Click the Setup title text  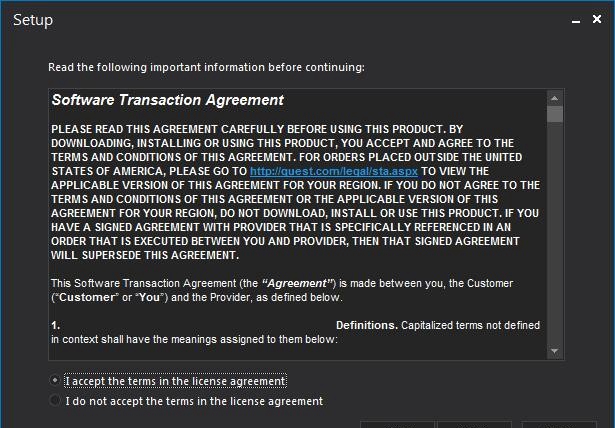[x=33, y=20]
